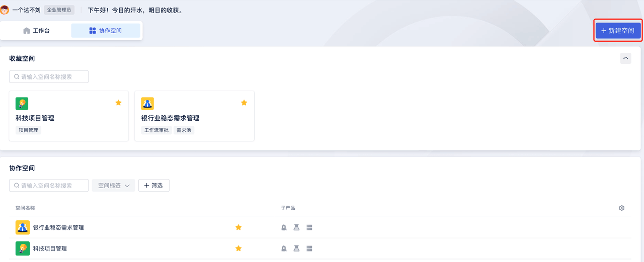Unfavorite the 银行业稳态需求管理 card star
Image resolution: width=644 pixels, height=262 pixels.
pos(244,103)
